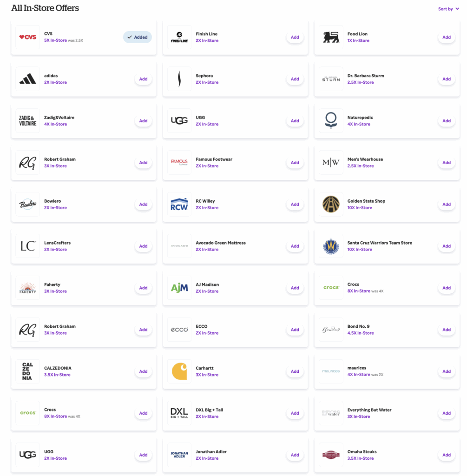This screenshot has width=467, height=476.
Task: Add the DXL Big + Tall offer
Action: click(295, 413)
